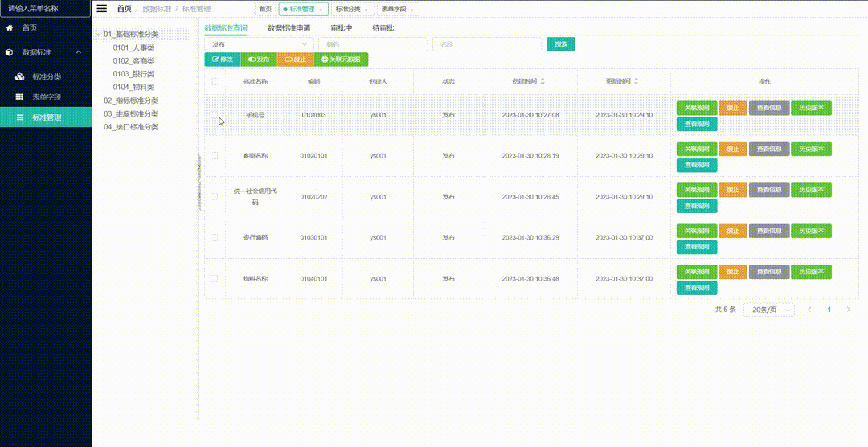
Task: Click the 标准分类 sidebar icon
Action: coord(20,77)
